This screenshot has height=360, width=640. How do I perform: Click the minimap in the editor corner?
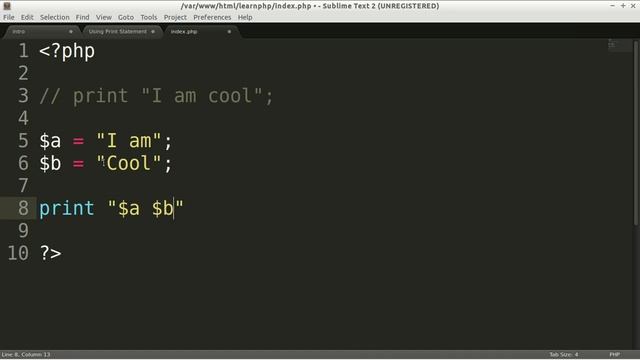[619, 45]
